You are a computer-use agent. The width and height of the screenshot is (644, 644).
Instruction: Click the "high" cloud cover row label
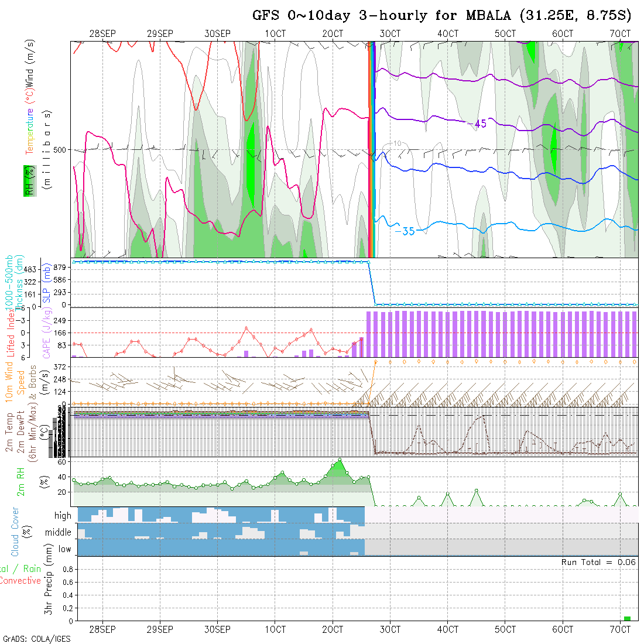(x=63, y=516)
